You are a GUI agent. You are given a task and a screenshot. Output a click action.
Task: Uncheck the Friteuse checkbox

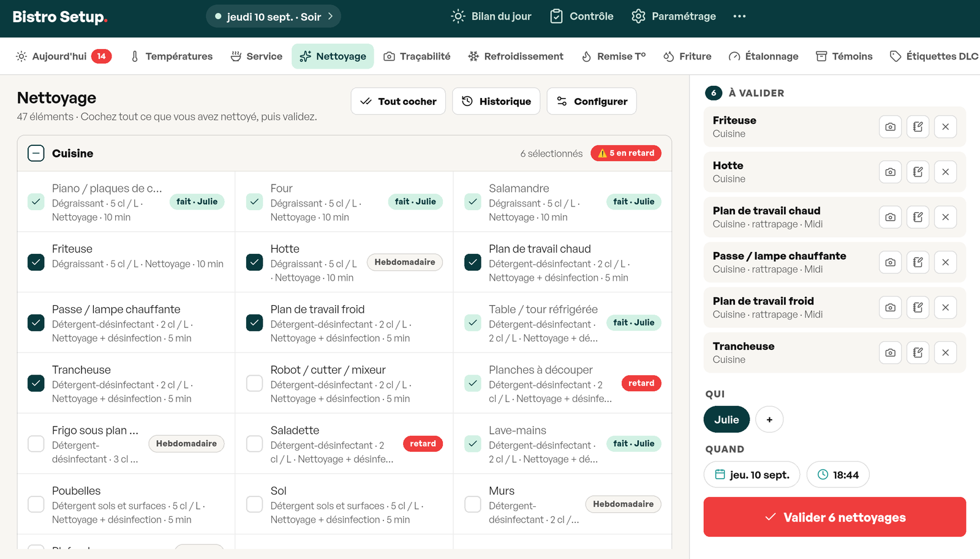(36, 262)
